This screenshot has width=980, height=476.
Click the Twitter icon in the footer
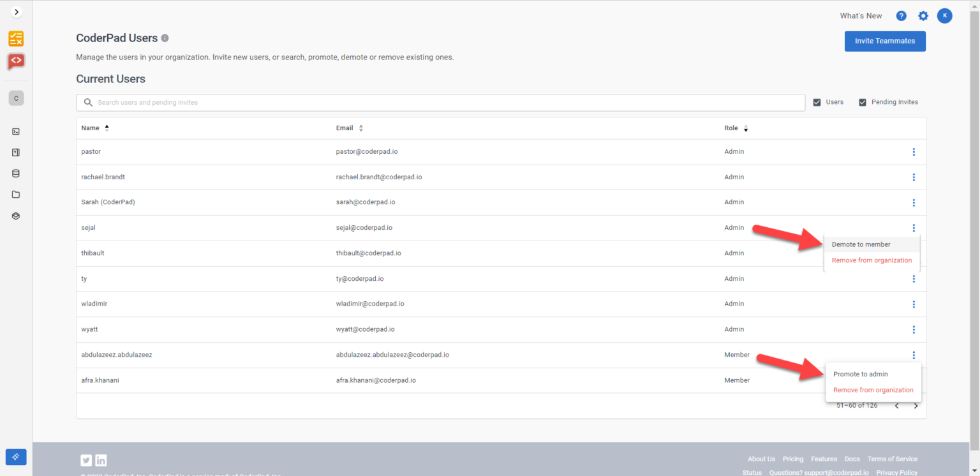tap(85, 460)
